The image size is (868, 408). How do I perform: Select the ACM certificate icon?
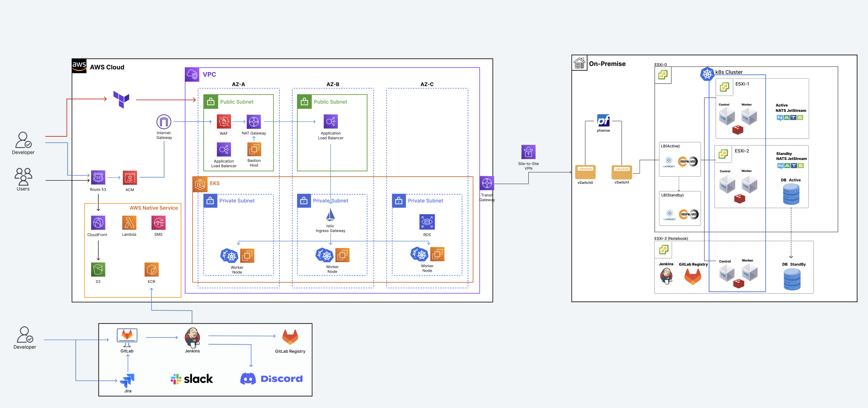[x=130, y=178]
